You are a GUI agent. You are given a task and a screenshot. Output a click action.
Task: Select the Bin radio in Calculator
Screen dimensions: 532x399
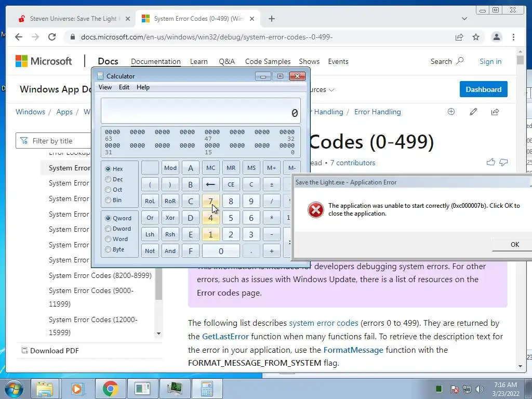(108, 200)
